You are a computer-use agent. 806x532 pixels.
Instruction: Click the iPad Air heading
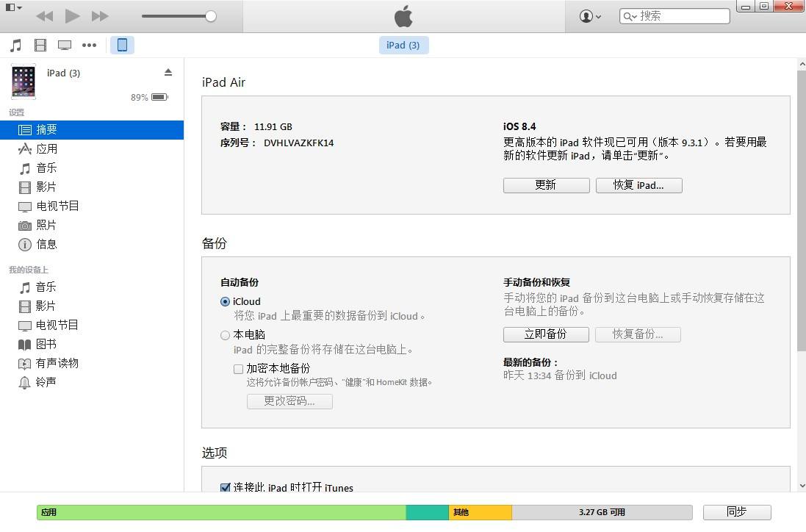tap(223, 82)
